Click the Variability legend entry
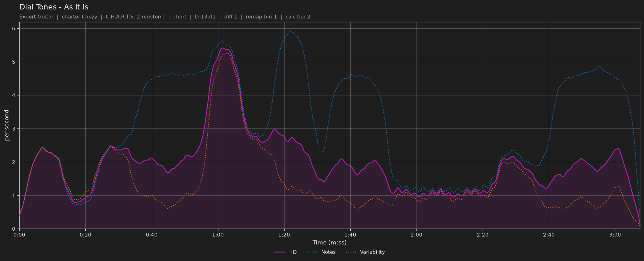This screenshot has height=261, width=644. pos(366,252)
